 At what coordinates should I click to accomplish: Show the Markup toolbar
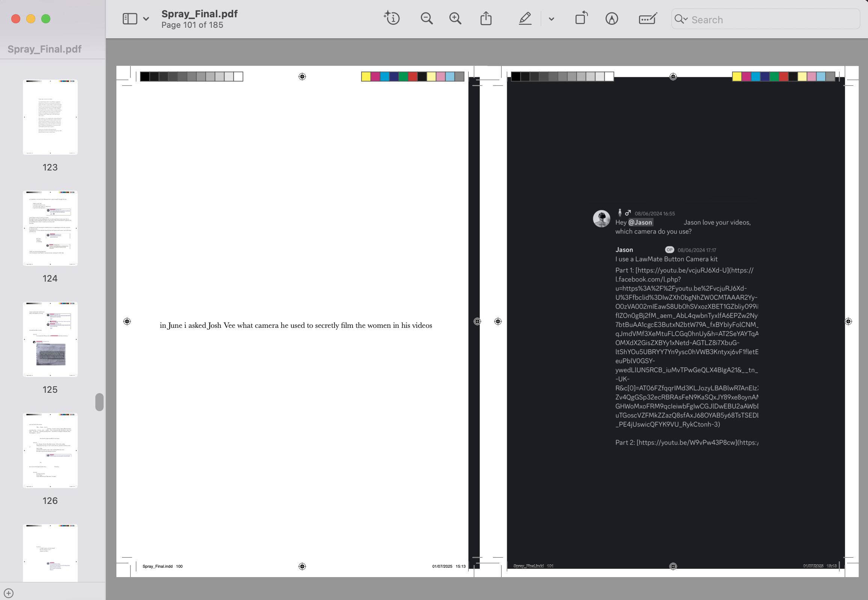(612, 18)
